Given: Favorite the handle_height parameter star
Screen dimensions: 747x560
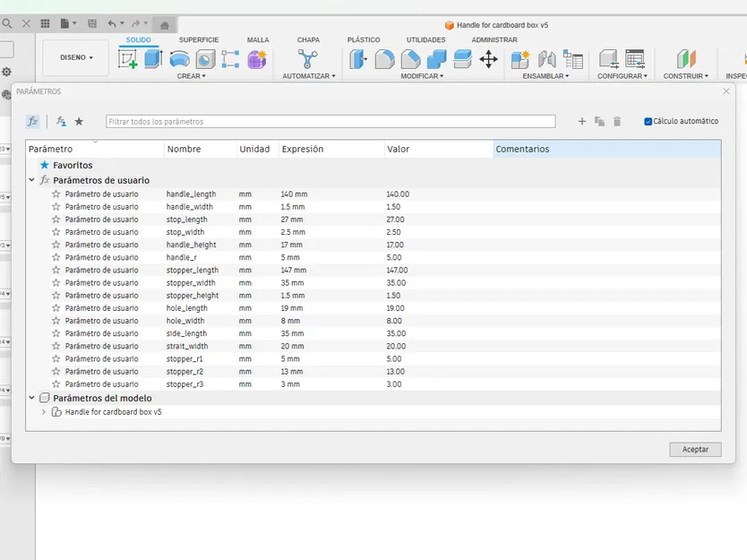Looking at the screenshot, I should (x=56, y=245).
